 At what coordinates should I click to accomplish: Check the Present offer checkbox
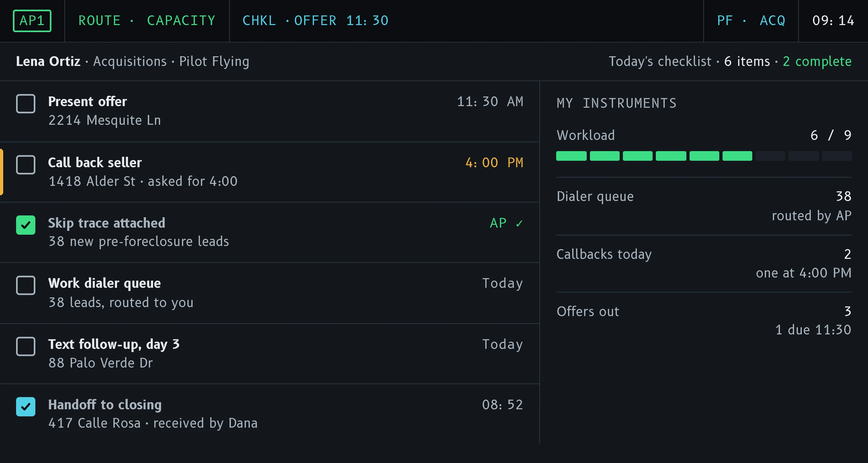[26, 104]
